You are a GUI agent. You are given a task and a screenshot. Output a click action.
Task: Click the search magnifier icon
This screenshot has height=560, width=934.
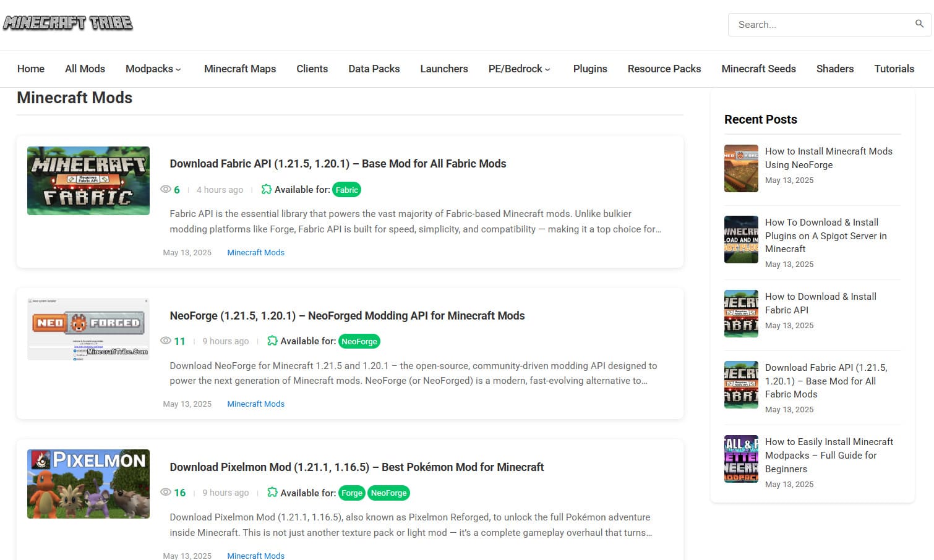[919, 24]
